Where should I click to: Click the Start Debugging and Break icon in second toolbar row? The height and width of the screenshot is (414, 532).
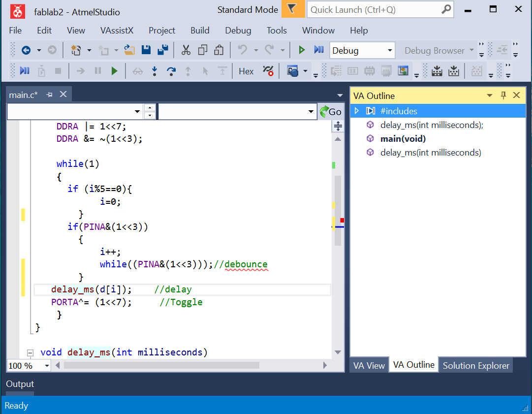(x=25, y=70)
